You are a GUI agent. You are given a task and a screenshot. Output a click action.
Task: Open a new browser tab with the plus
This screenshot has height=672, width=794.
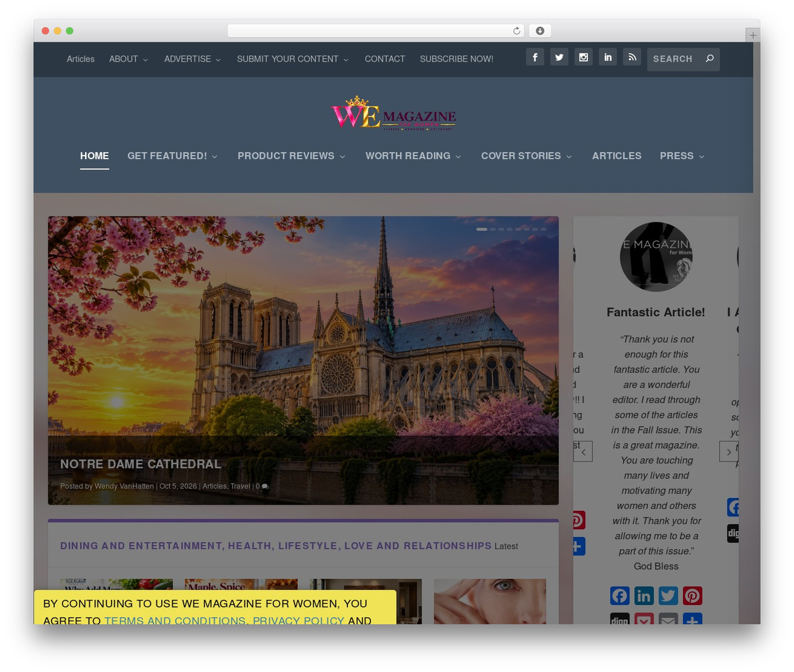click(753, 35)
